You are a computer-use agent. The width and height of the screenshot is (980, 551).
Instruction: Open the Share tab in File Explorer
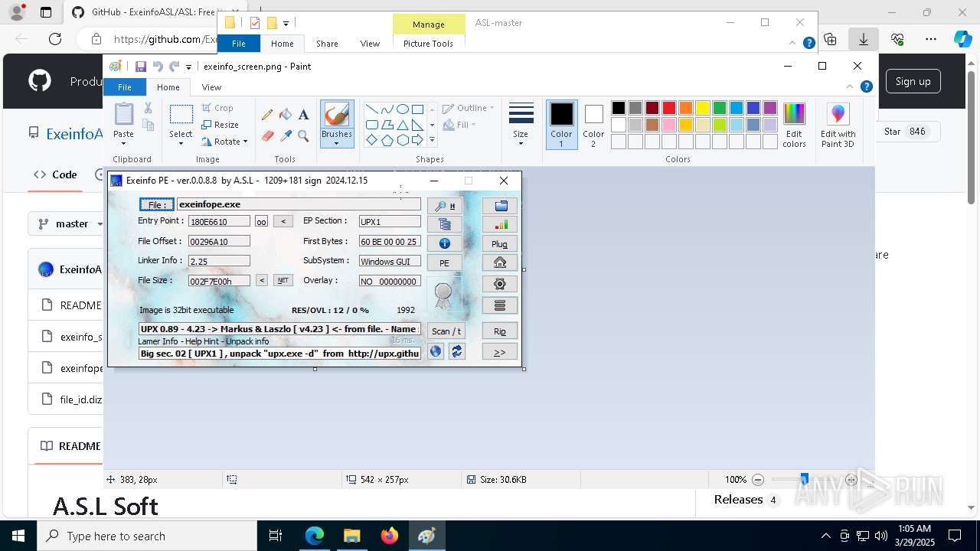[327, 44]
